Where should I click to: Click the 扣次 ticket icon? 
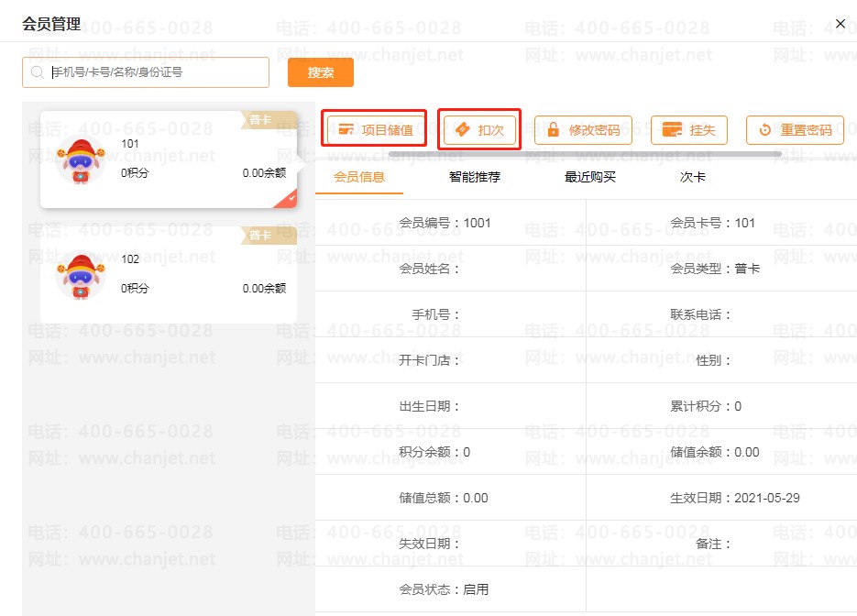[x=462, y=129]
